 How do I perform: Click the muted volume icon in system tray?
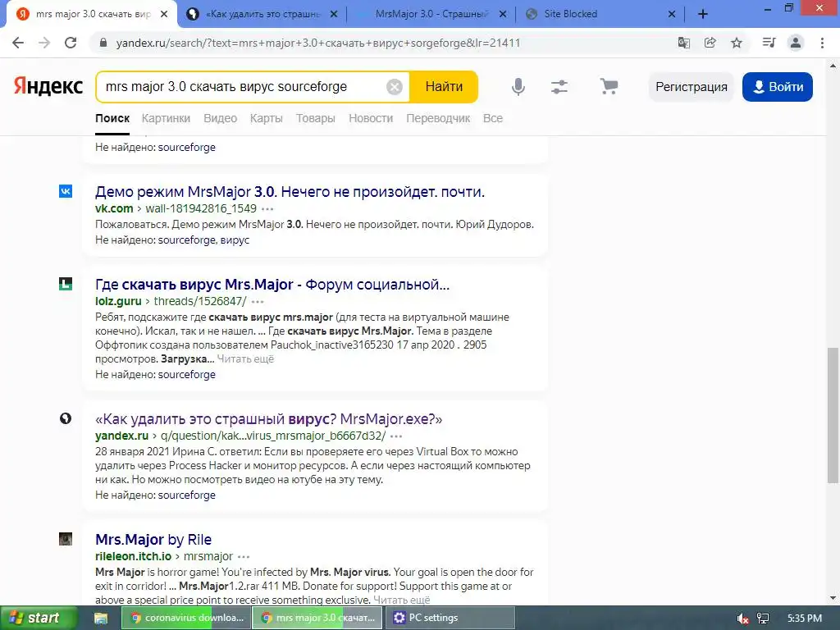coord(742,619)
